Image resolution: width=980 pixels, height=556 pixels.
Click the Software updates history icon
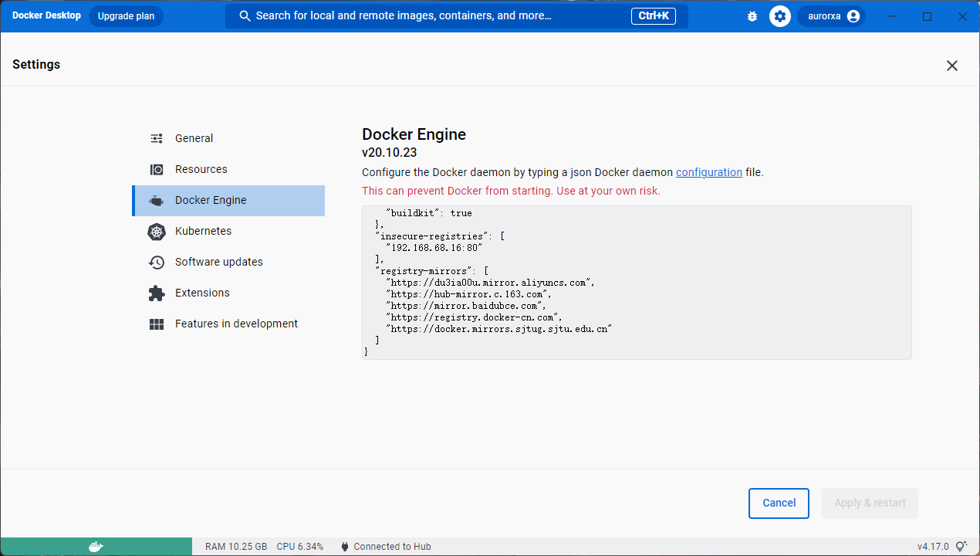click(157, 262)
